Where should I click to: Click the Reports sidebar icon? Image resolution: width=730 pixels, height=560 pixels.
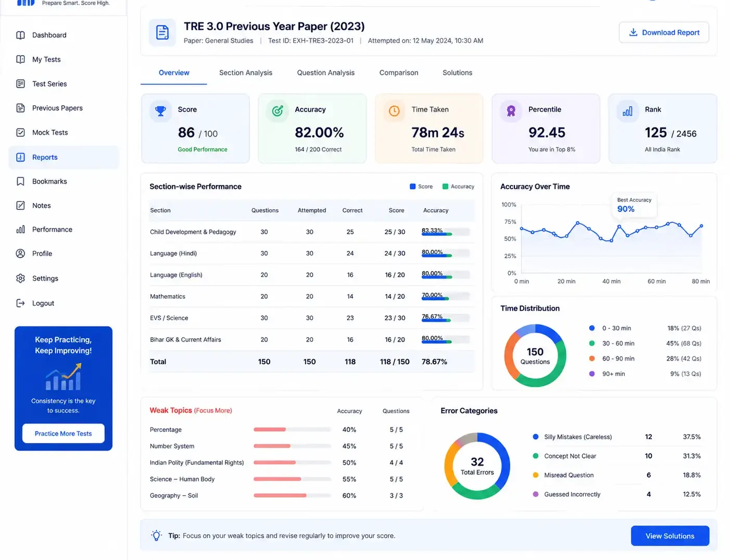(x=20, y=157)
